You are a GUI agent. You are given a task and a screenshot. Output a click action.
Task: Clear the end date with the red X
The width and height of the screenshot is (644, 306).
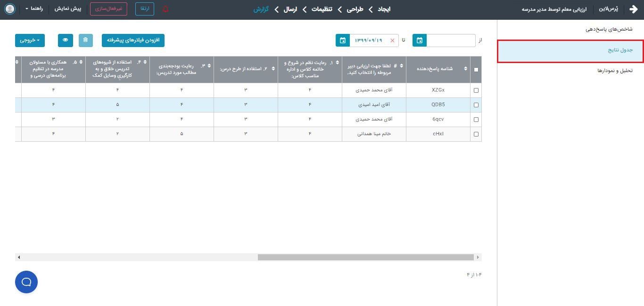click(x=392, y=40)
